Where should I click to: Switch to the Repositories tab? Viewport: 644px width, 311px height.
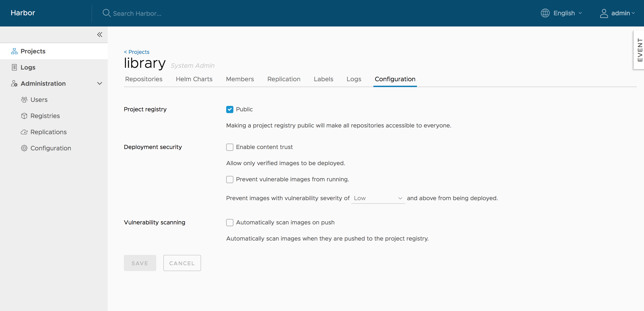pyautogui.click(x=144, y=79)
